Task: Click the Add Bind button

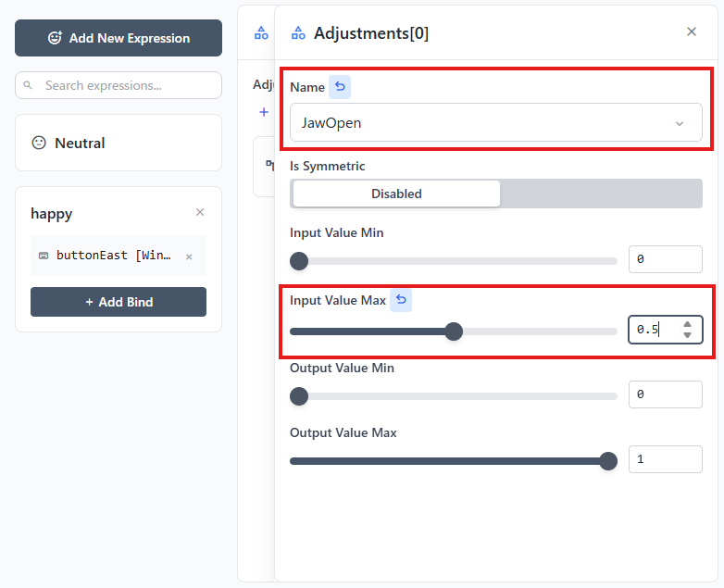Action: (119, 302)
